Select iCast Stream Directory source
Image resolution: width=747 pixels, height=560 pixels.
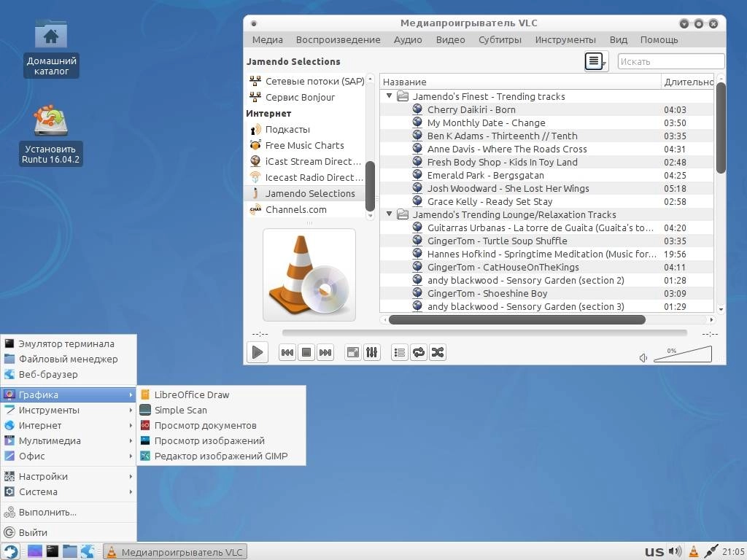coord(306,161)
